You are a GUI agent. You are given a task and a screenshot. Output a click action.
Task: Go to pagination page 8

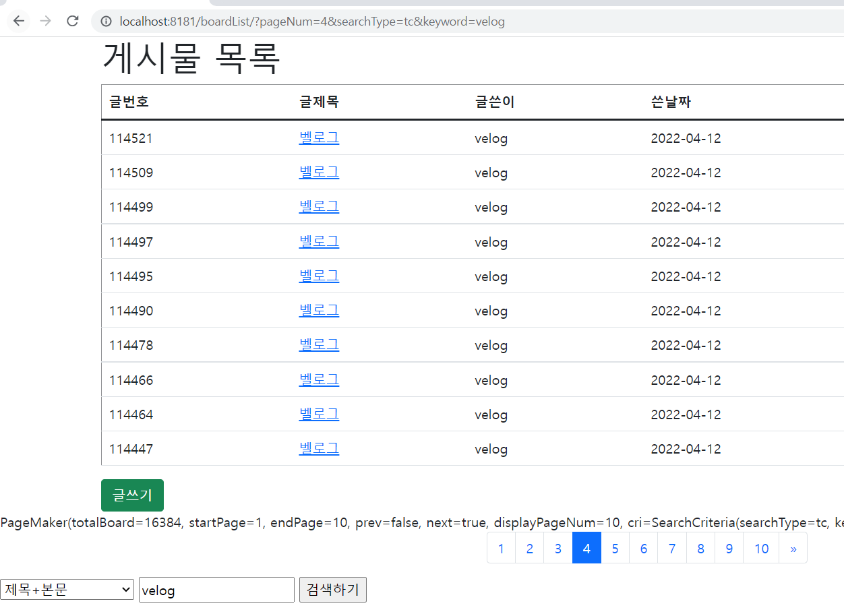click(700, 548)
